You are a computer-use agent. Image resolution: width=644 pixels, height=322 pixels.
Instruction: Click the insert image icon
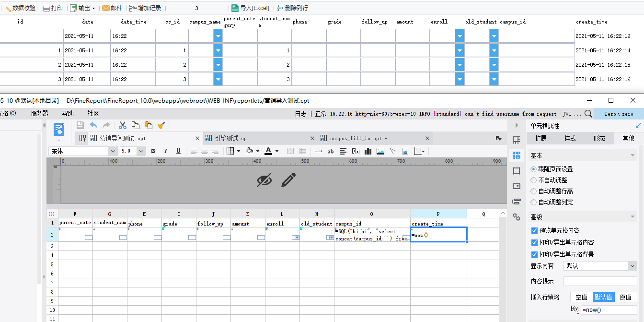click(x=380, y=151)
